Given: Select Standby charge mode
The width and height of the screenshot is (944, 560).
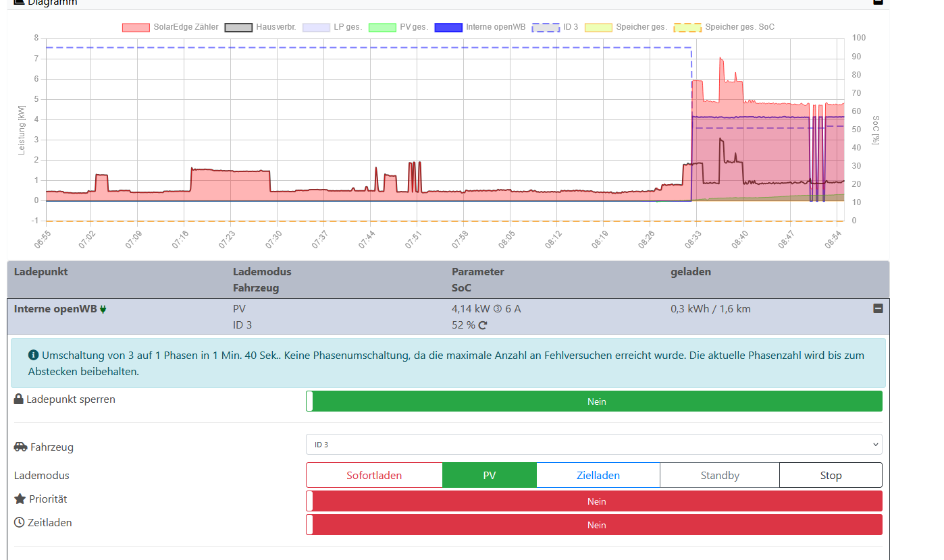Looking at the screenshot, I should (720, 475).
